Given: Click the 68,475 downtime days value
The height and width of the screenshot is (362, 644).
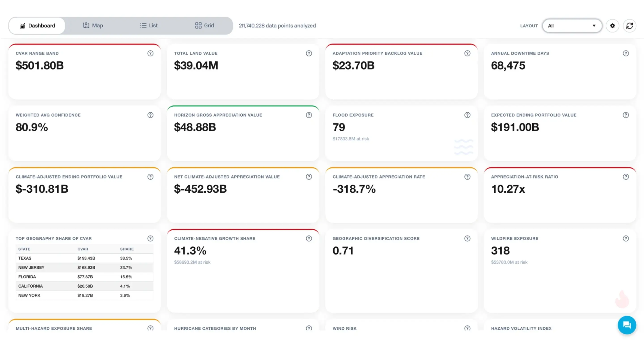Looking at the screenshot, I should pos(508,65).
